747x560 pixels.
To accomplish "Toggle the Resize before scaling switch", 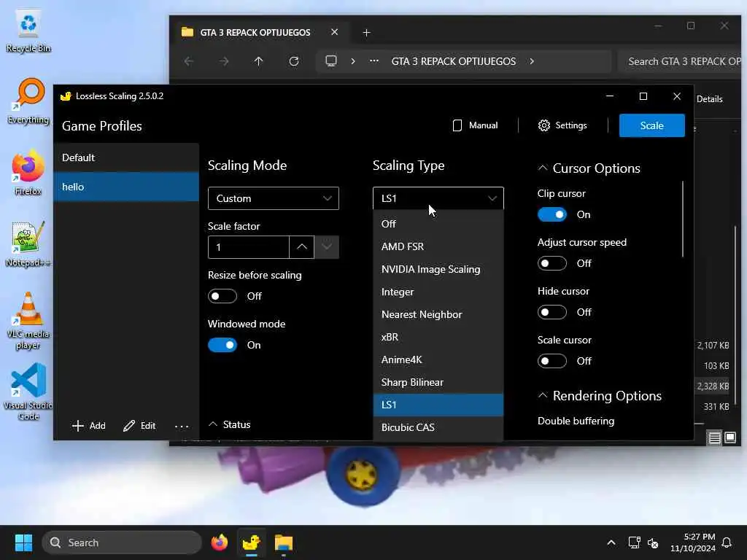I will [222, 296].
